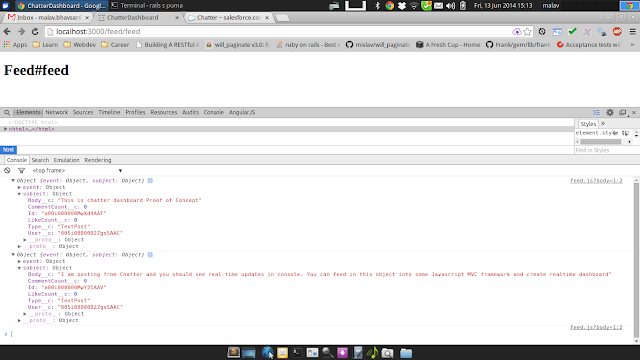Open the Chrome hamburger menu
The height and width of the screenshot is (360, 640).
point(632,31)
